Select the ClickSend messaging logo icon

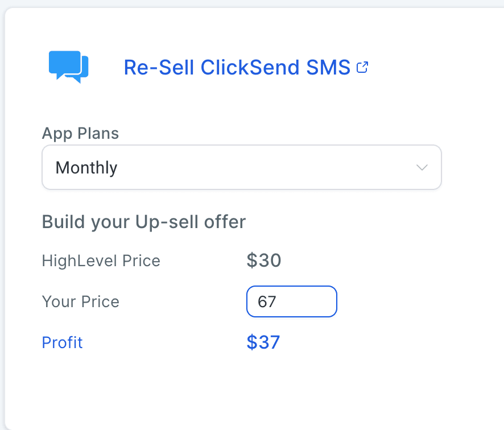[x=68, y=67]
